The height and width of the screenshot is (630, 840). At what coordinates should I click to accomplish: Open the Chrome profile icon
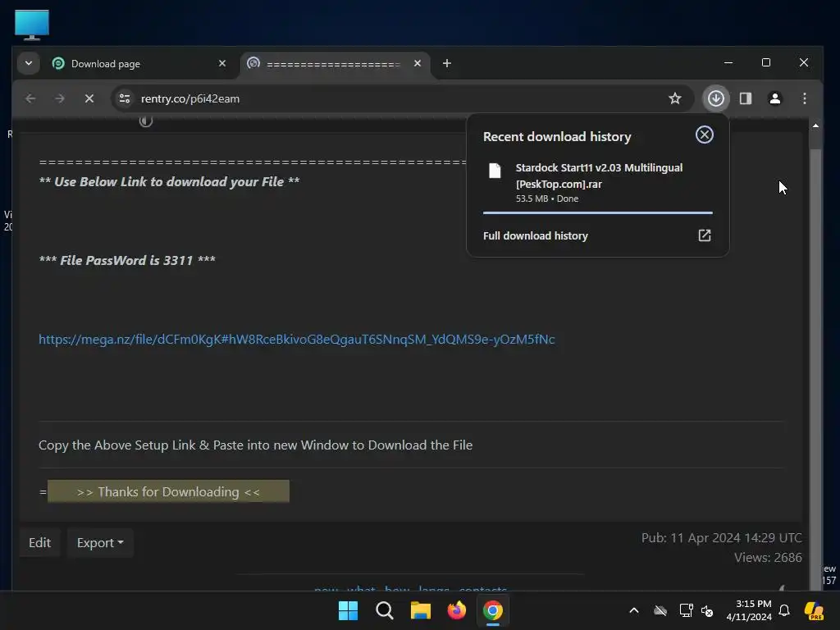(775, 98)
